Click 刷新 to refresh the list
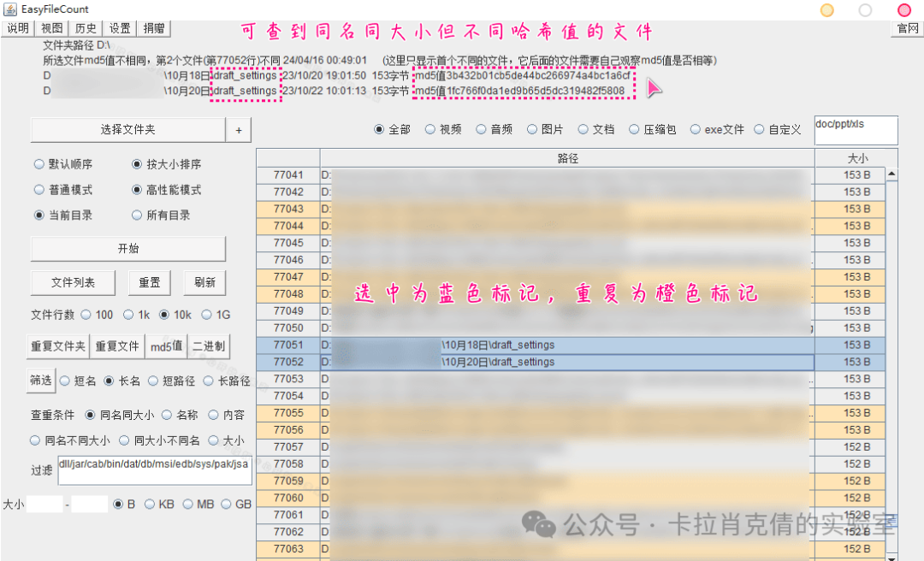 point(204,282)
